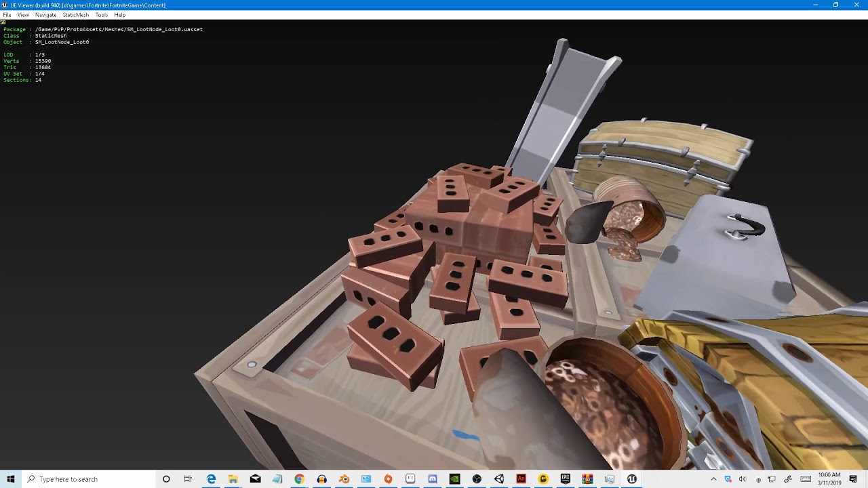Open WinRAR from the taskbar
Screen dimensions: 868x488
click(587, 479)
